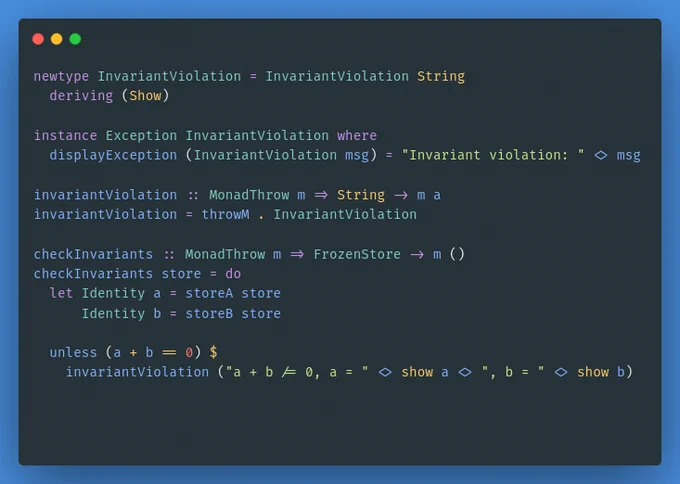This screenshot has width=680, height=484.
Task: Click the '$' operator after the unless condition
Action: [213, 352]
